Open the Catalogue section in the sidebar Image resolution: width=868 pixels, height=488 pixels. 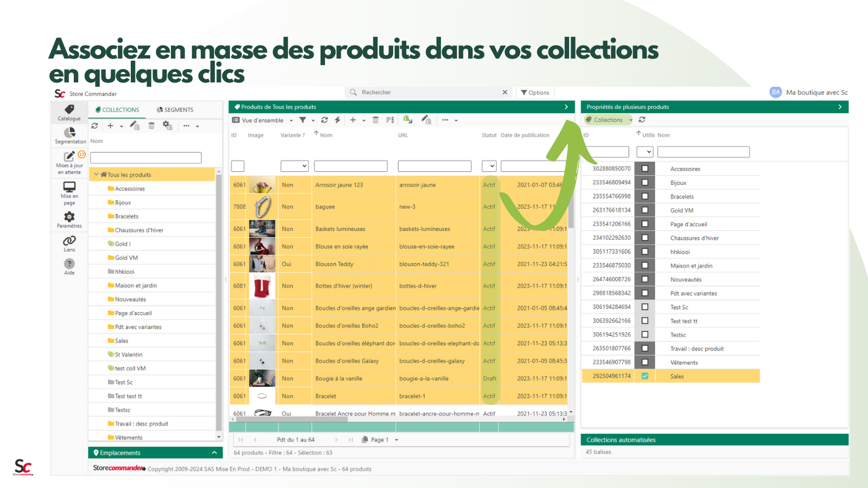[x=69, y=113]
